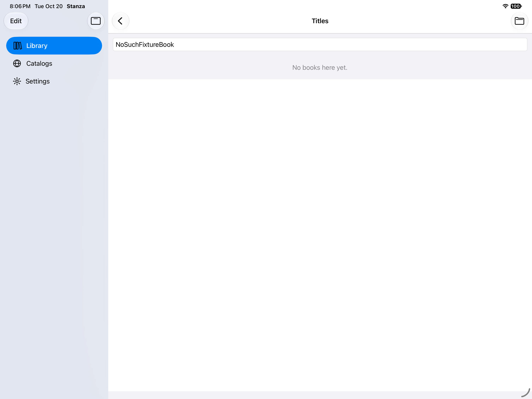Tap the Wi-Fi status icon
The height and width of the screenshot is (399, 532).
[x=505, y=6]
